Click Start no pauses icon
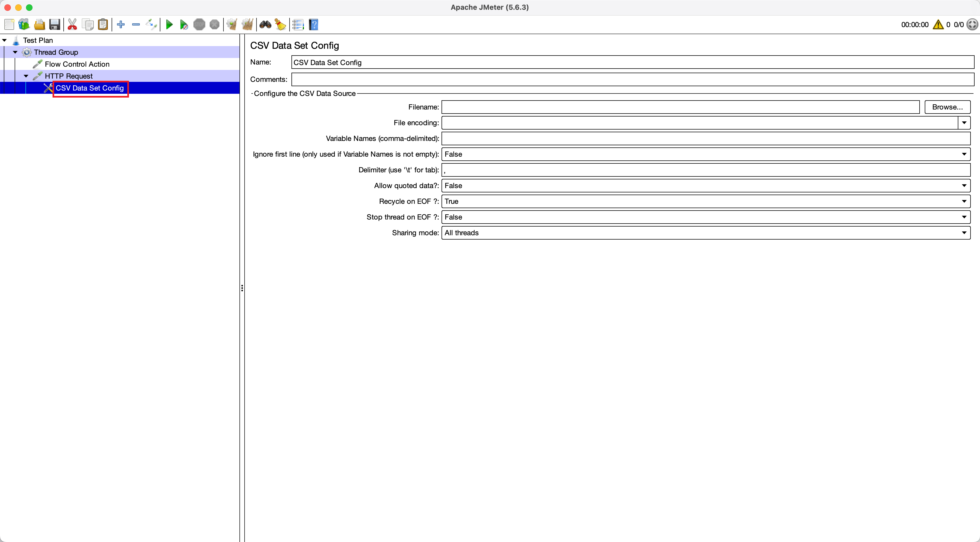Screen dimensions: 980x542 pos(184,25)
